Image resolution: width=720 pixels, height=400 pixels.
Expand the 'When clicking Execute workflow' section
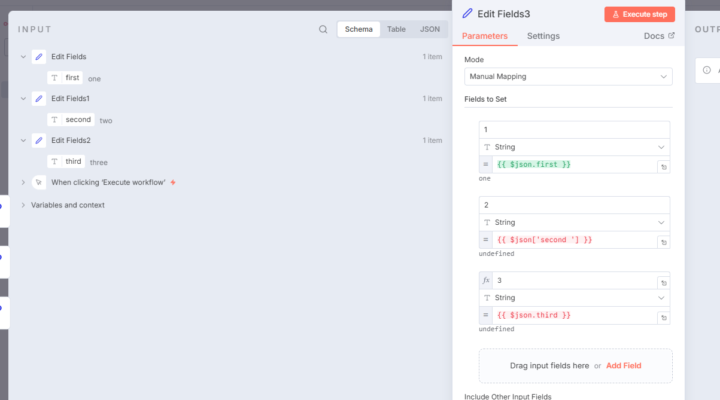click(23, 182)
